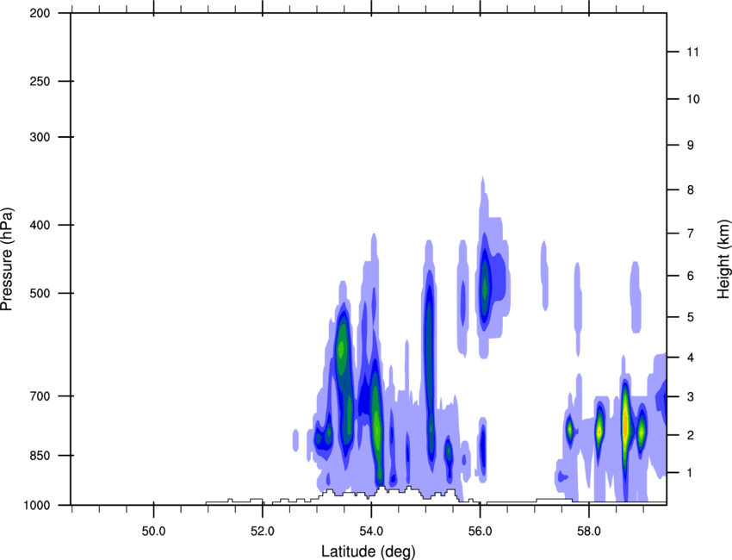Screen dimensions: 732x560
Task: Click the 54.0 latitude tick label
Action: click(x=371, y=532)
